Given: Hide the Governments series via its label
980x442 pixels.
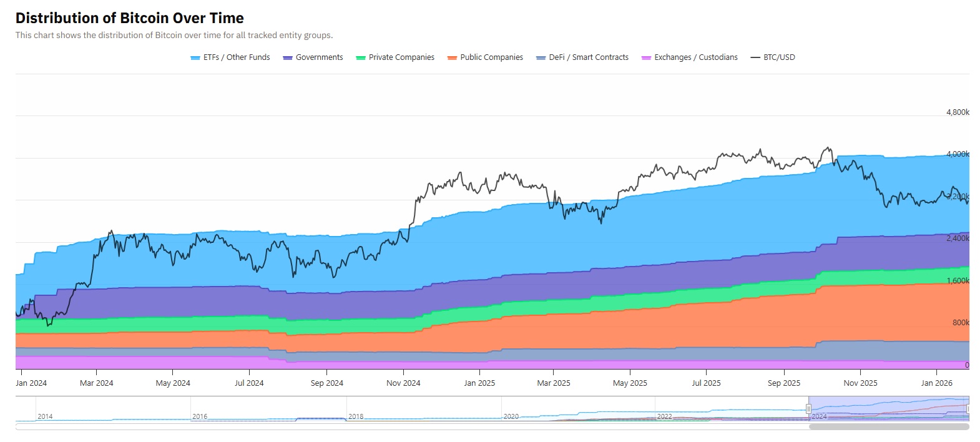Looking at the screenshot, I should point(319,57).
